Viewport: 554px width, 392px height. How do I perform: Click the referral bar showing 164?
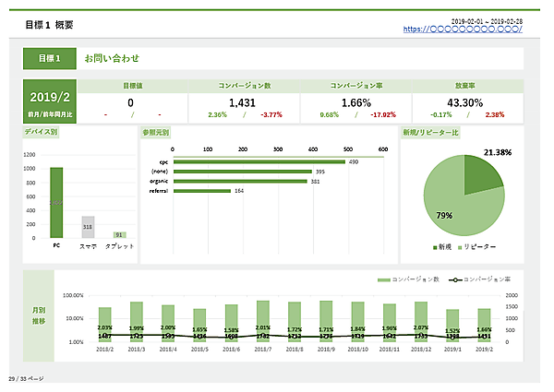point(202,191)
